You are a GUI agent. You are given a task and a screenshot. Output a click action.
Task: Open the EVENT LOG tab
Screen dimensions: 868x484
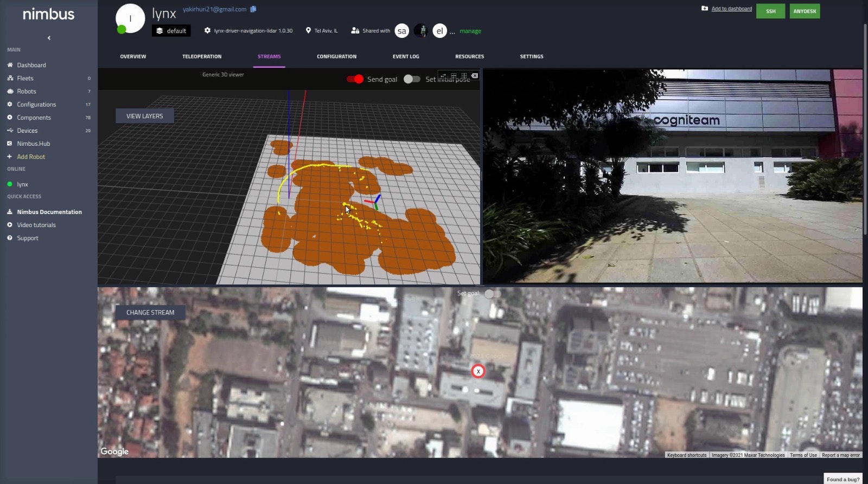[406, 56]
